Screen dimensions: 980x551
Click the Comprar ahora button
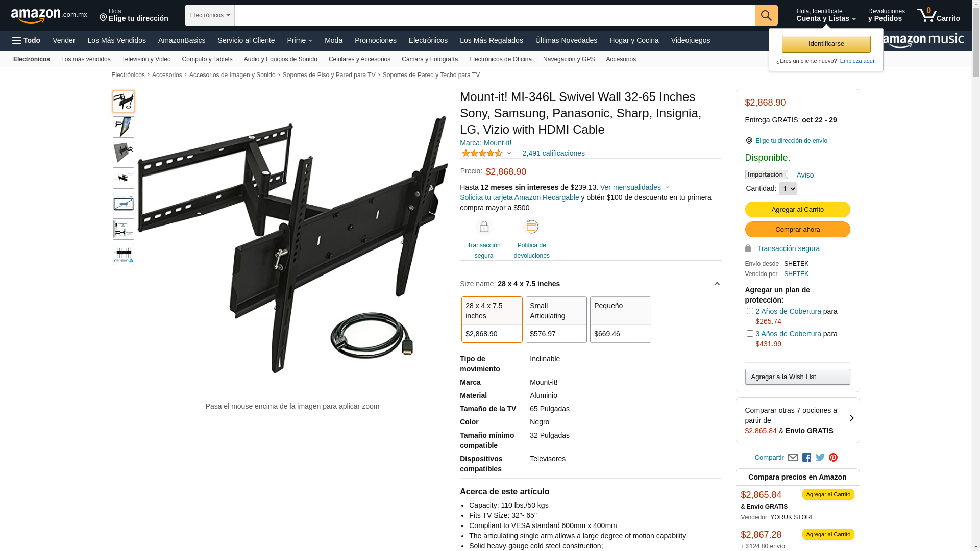[798, 230]
